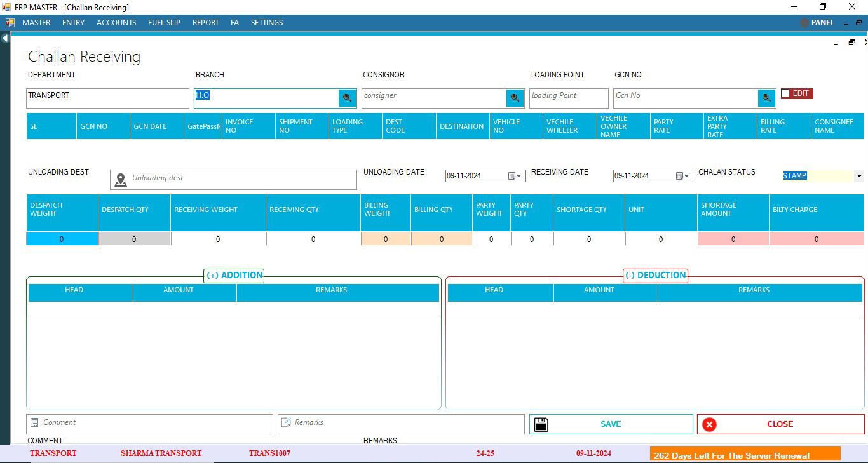Click the Deduction AMOUNT column header
This screenshot has height=463, width=868.
(x=606, y=292)
